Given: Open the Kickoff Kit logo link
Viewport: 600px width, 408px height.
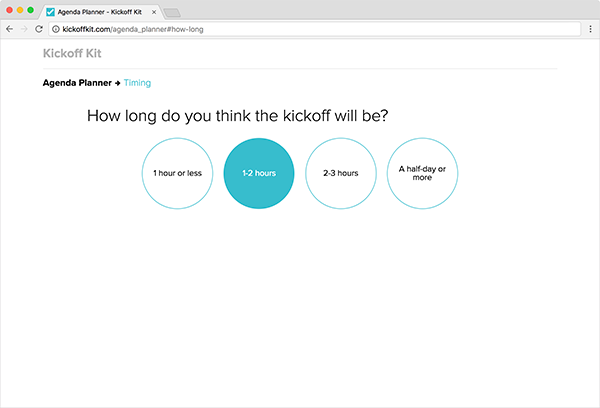Looking at the screenshot, I should [72, 53].
